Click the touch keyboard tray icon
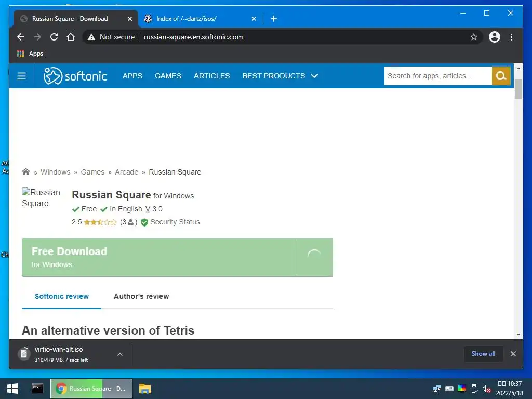This screenshot has width=532, height=399. (x=449, y=389)
